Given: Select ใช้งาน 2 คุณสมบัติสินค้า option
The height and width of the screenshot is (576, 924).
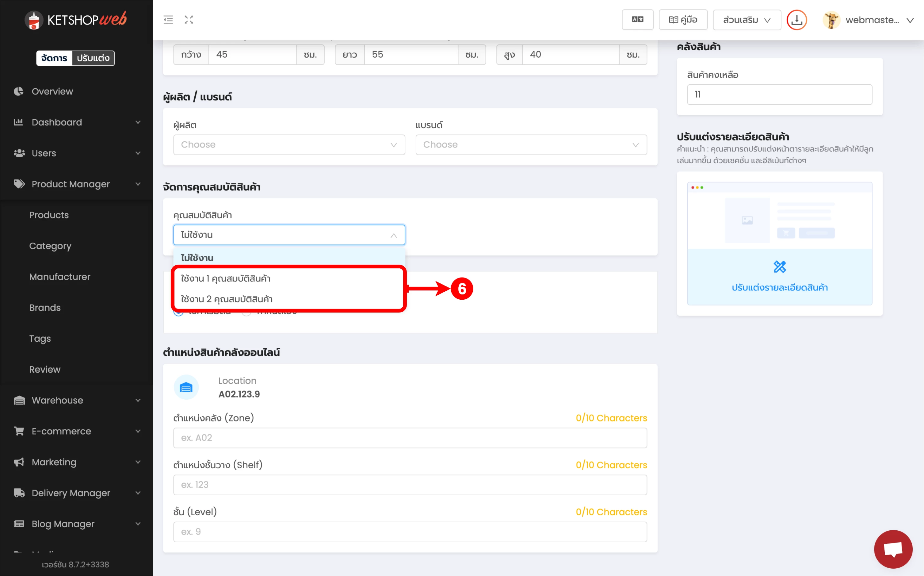Looking at the screenshot, I should 227,299.
